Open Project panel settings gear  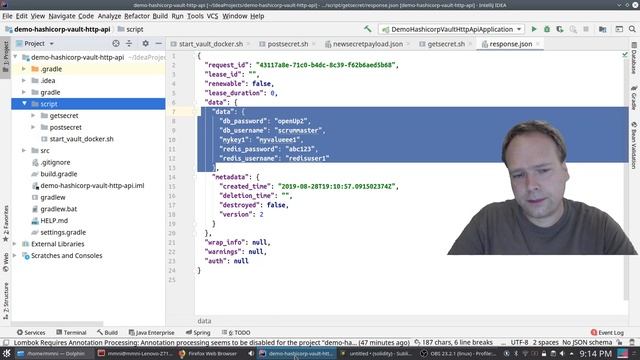[x=145, y=43]
